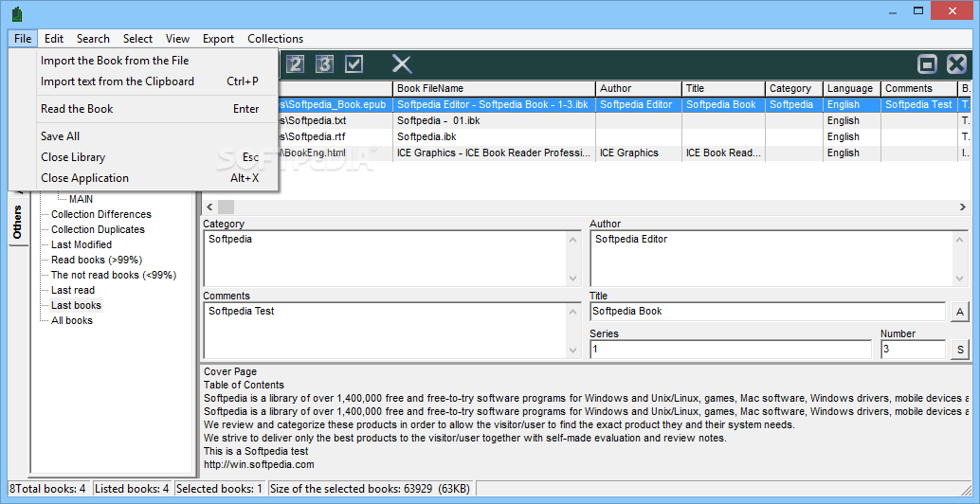Choose Close Application menu entry

144,178
